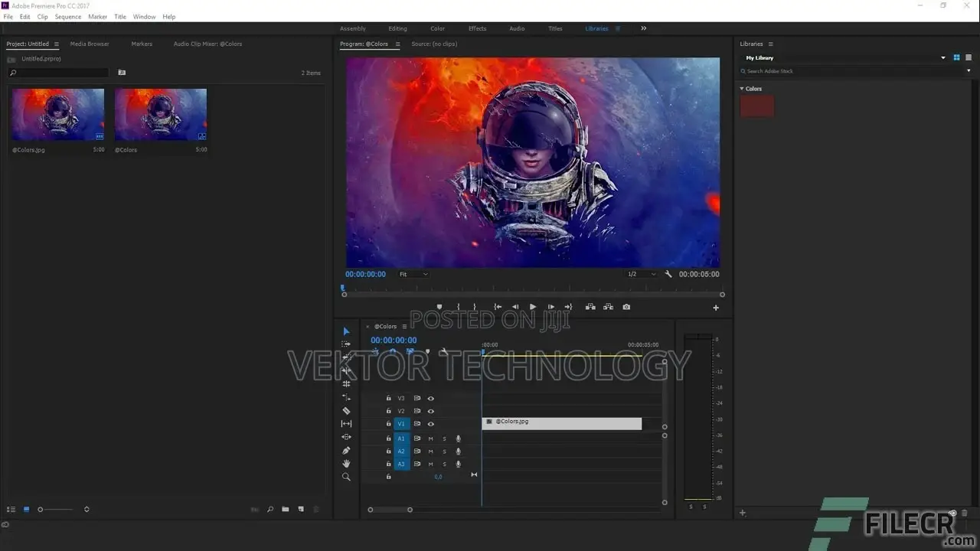Click the Project thumbnail size slider
Viewport: 980px width, 551px height.
pos(56,509)
